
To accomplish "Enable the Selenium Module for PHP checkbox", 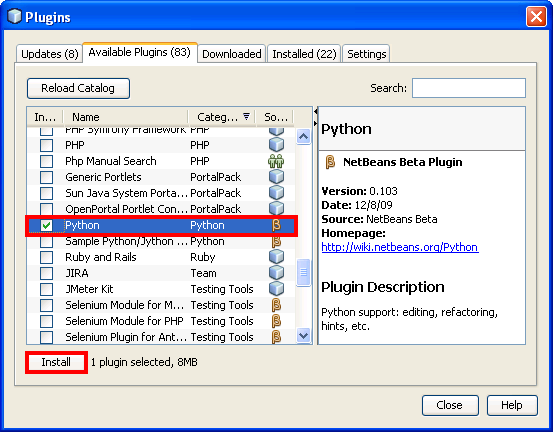I will click(46, 321).
